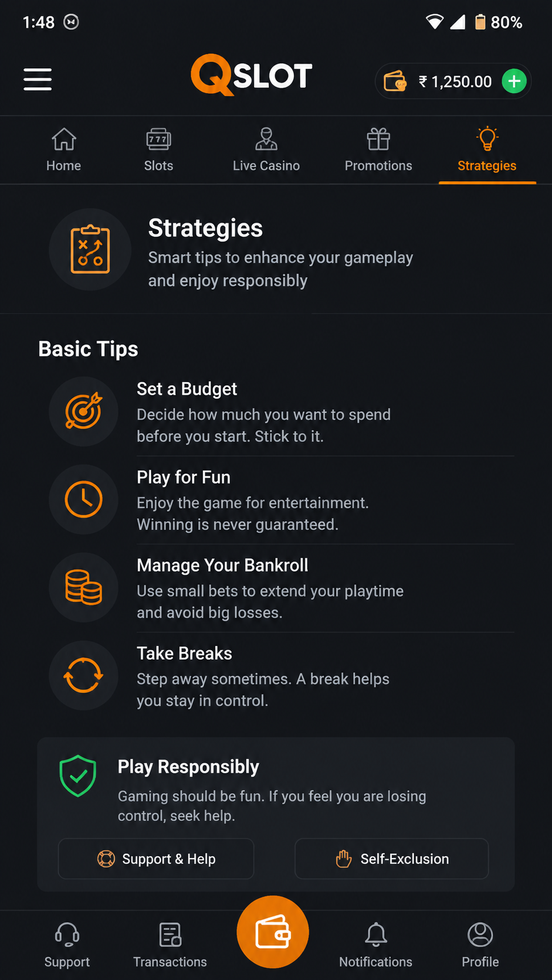Open the Self-Exclusion button
Viewport: 552px width, 980px height.
coord(392,859)
